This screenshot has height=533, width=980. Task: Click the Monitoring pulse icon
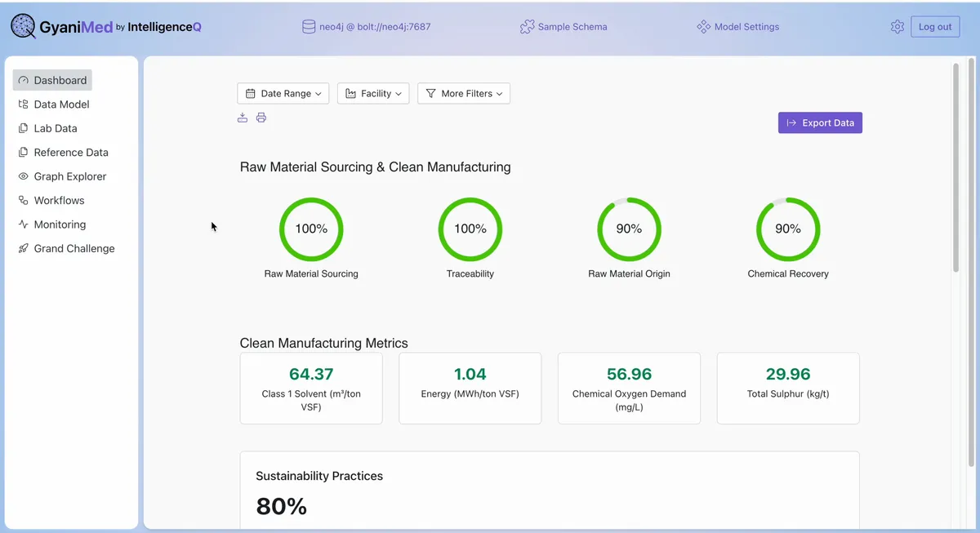(23, 224)
